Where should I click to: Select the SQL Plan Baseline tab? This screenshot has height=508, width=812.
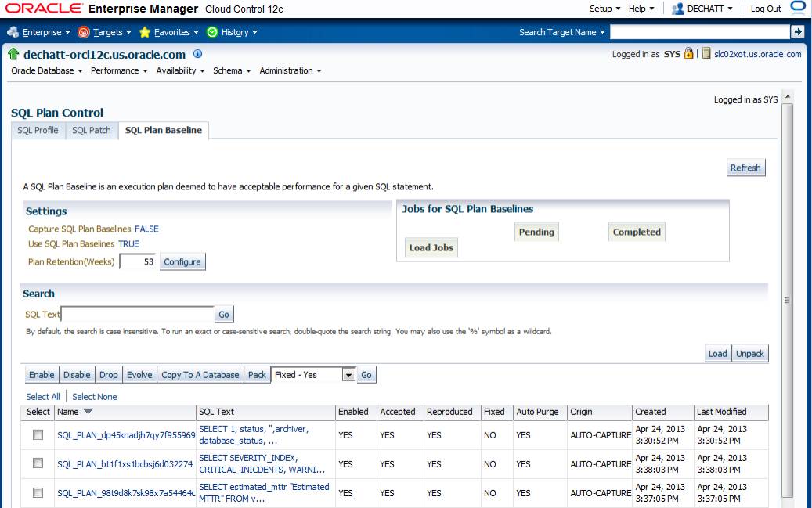[164, 130]
